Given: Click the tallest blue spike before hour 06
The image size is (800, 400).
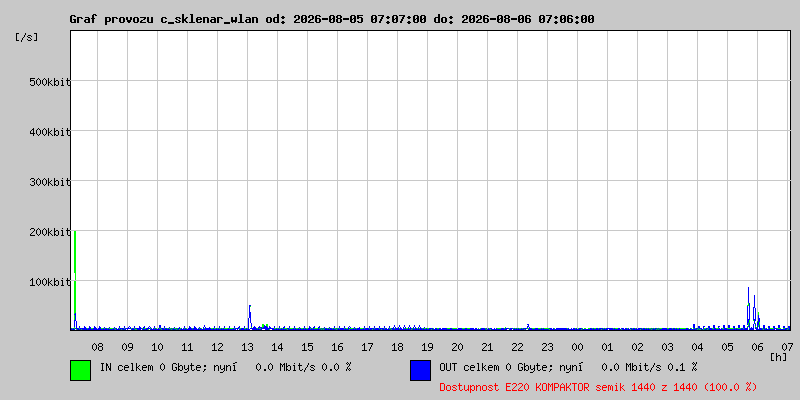Looking at the screenshot, I should [748, 308].
